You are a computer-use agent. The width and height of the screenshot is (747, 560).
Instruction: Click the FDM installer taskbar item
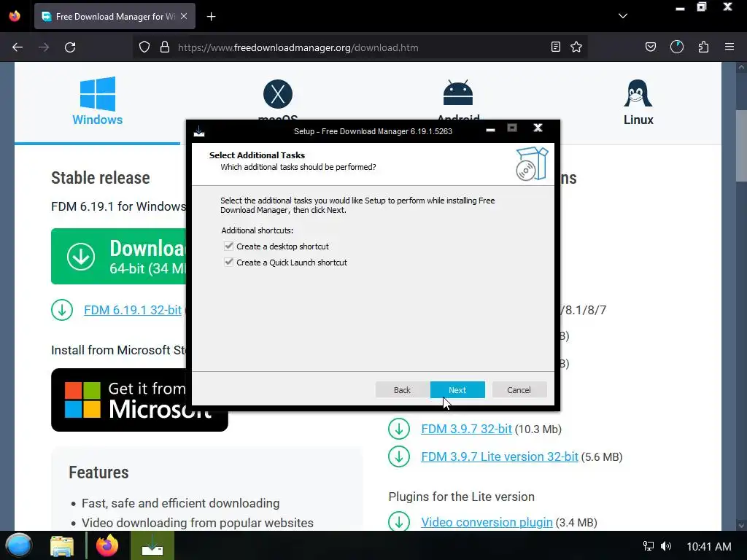(152, 545)
